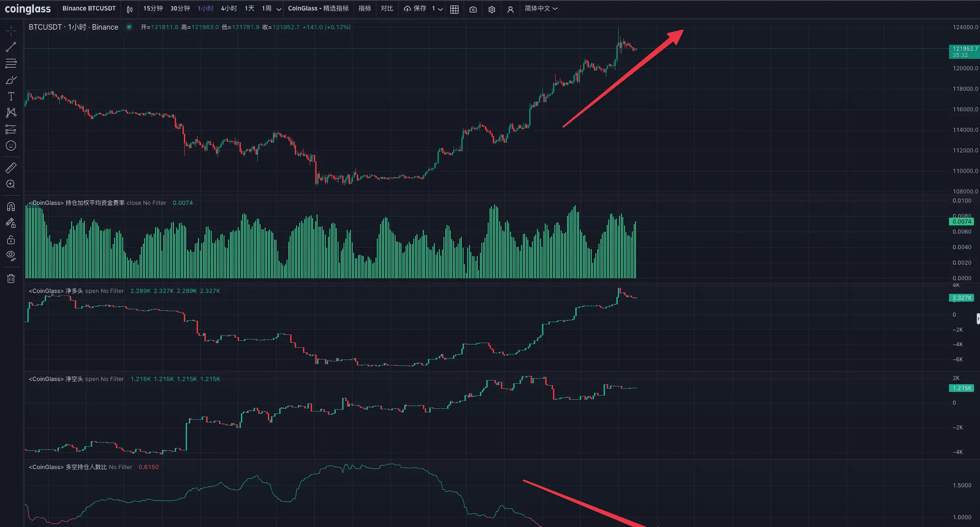Take a chart snapshot with camera icon
This screenshot has width=980, height=527.
coord(473,9)
